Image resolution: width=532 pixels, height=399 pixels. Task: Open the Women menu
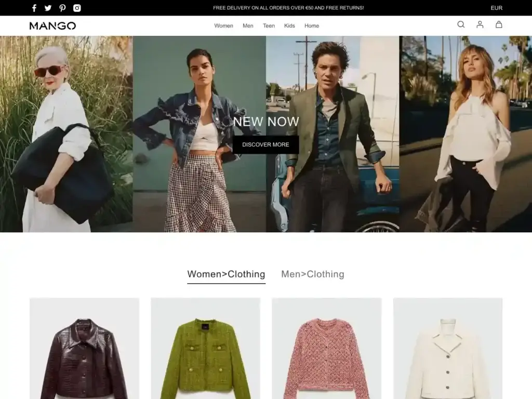click(223, 25)
